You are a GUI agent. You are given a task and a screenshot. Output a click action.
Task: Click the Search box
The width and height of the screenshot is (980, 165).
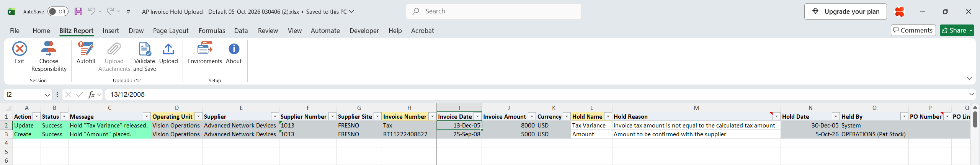tap(494, 11)
